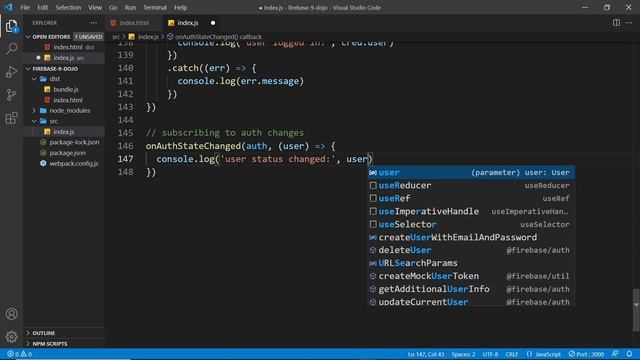640x360 pixels.
Task: Click Ln 147, Col 43 status item
Action: [x=426, y=354]
